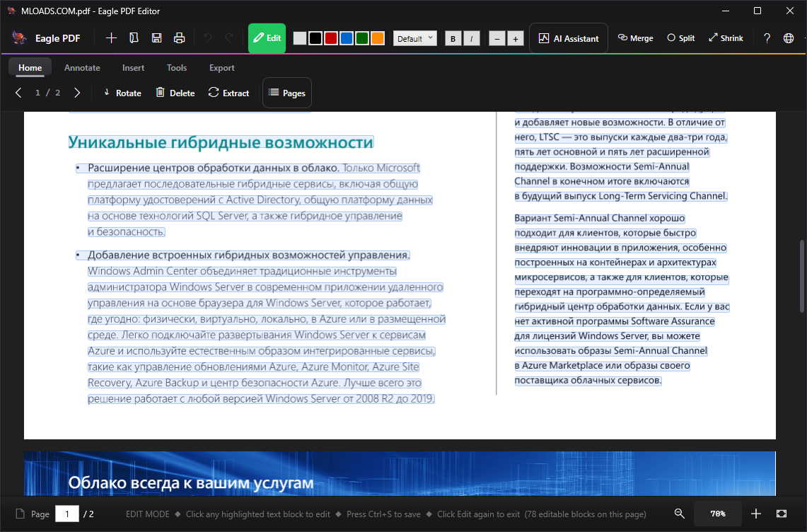Toggle the Pages panel
This screenshot has height=532, width=807.
(x=287, y=93)
